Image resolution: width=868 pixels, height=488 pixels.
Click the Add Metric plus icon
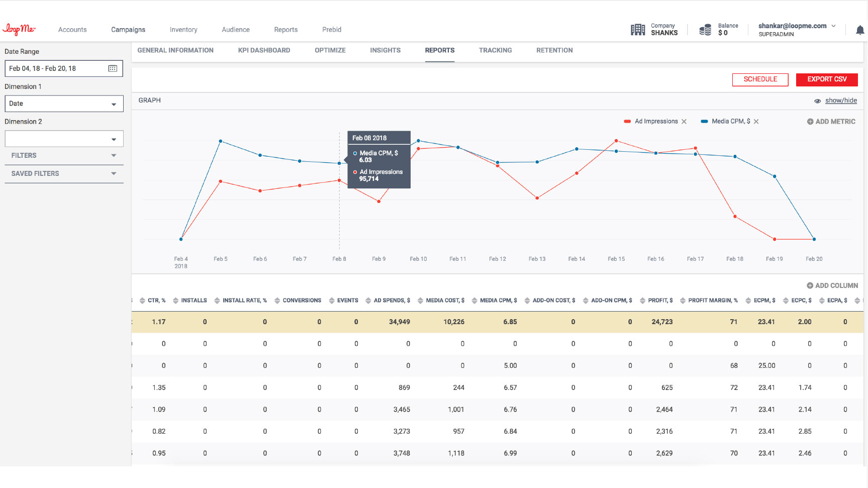click(810, 122)
